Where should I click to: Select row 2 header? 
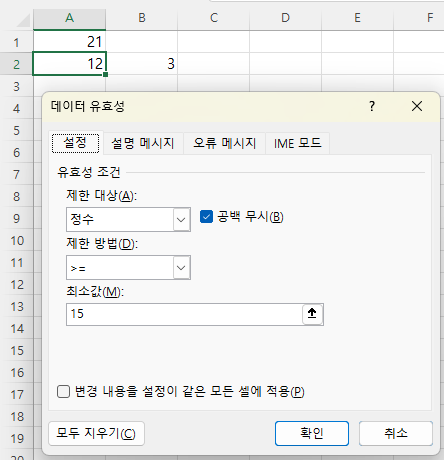pyautogui.click(x=16, y=64)
